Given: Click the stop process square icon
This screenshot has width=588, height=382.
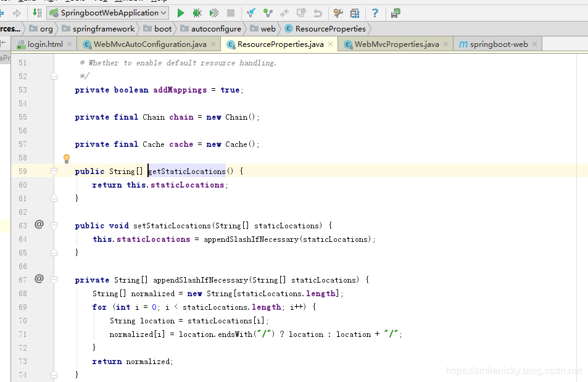Looking at the screenshot, I should pos(231,13).
